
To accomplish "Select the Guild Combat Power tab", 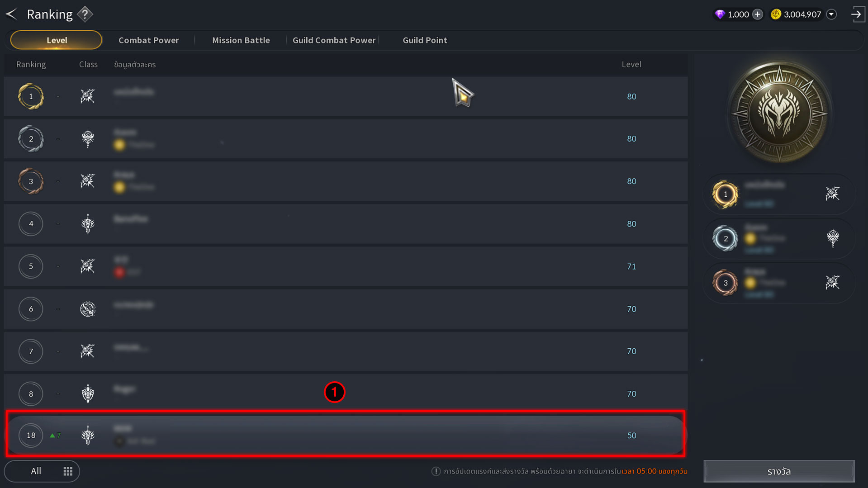I will [x=334, y=40].
